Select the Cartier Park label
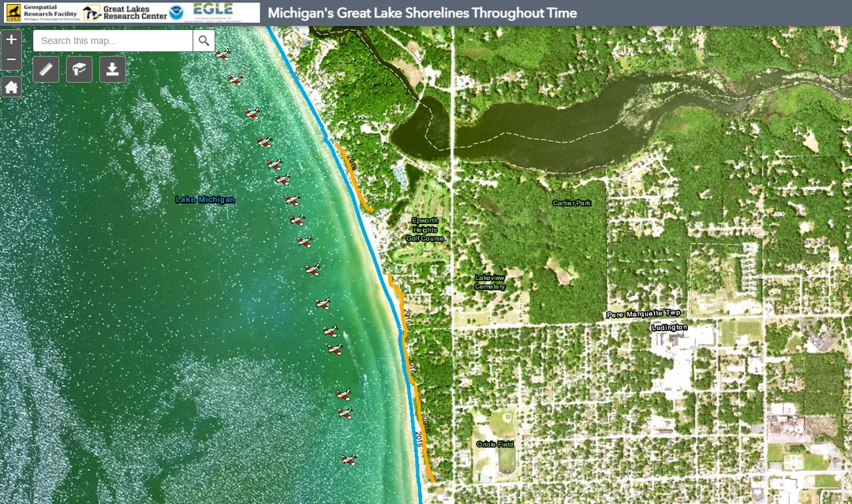852x504 pixels. point(572,203)
